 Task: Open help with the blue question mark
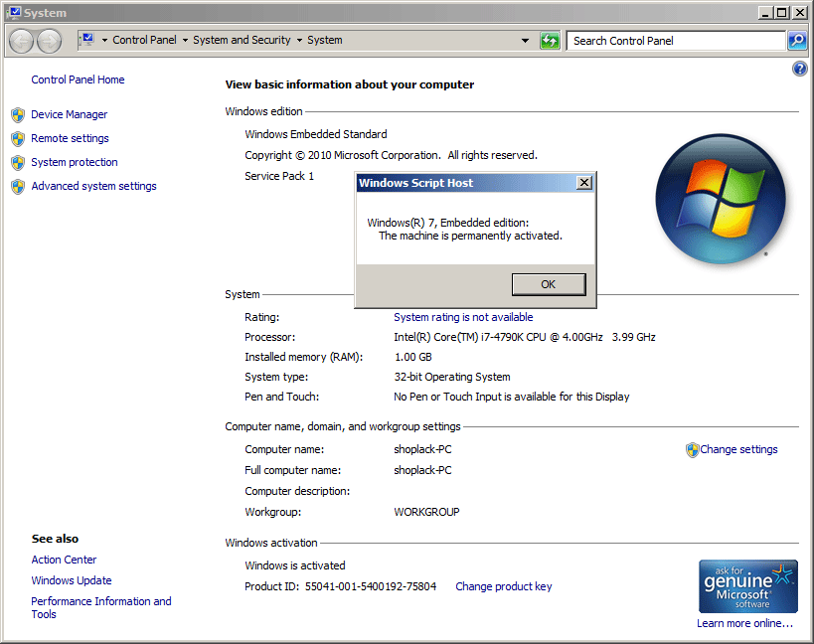pos(799,69)
